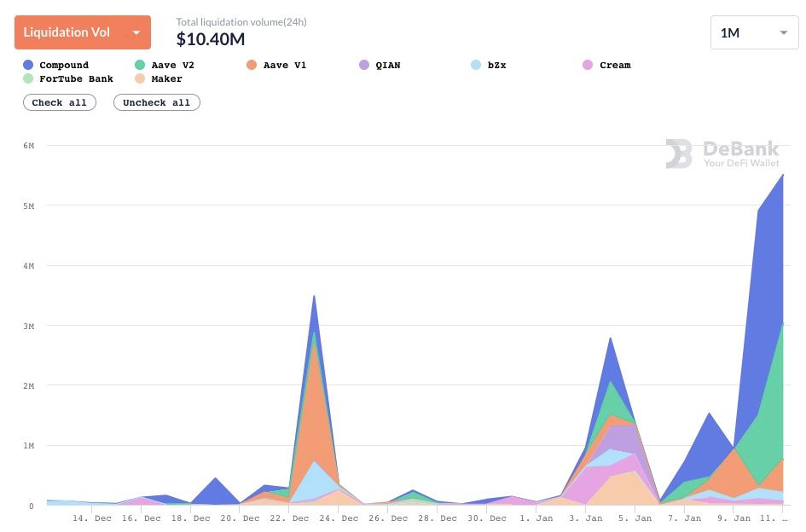This screenshot has height=532, width=806.
Task: Click the 9. Jan x-axis label
Action: pos(734,518)
